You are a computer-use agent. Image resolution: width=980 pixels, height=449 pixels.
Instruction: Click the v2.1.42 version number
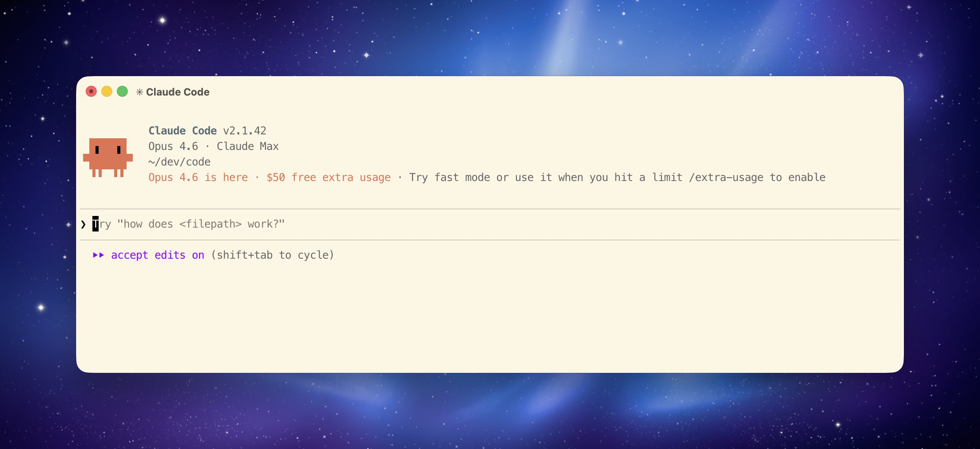245,131
